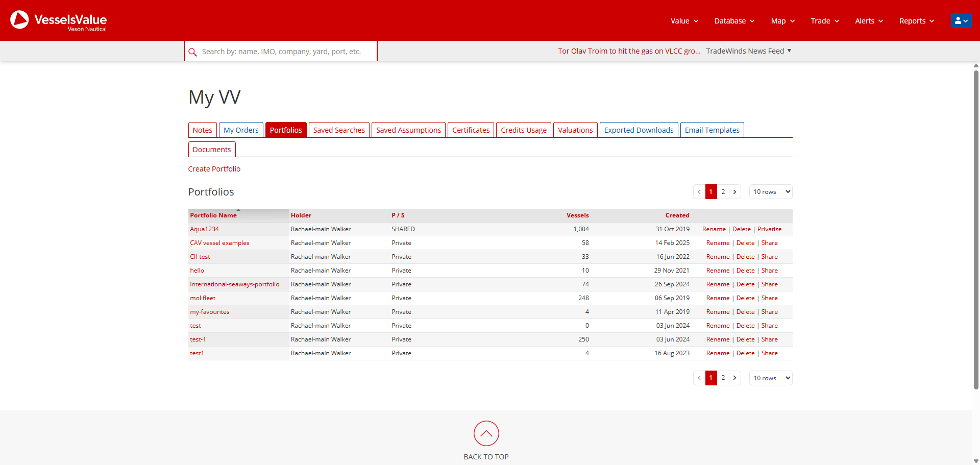Sort by Portfolio Name column header
Screen dimensions: 980x465
213,215
